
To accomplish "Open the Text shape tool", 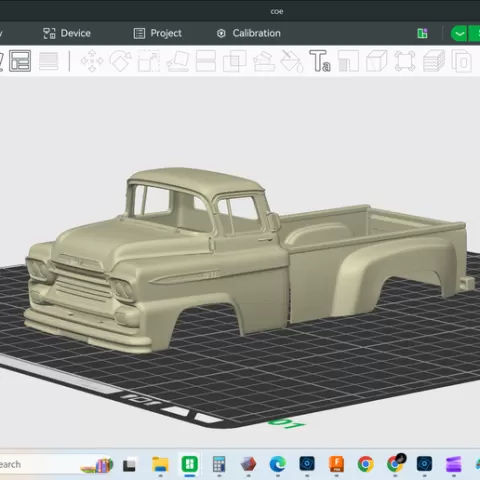I will coord(320,61).
